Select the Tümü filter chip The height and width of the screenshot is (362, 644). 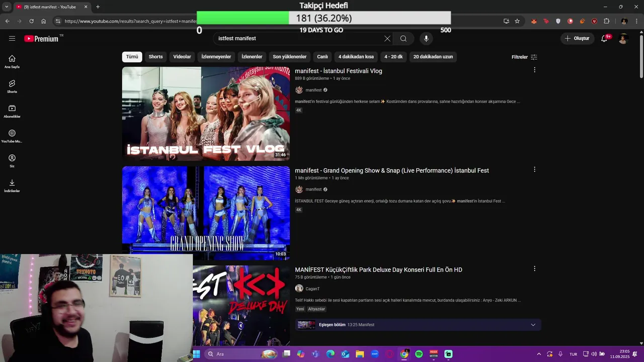click(x=132, y=57)
